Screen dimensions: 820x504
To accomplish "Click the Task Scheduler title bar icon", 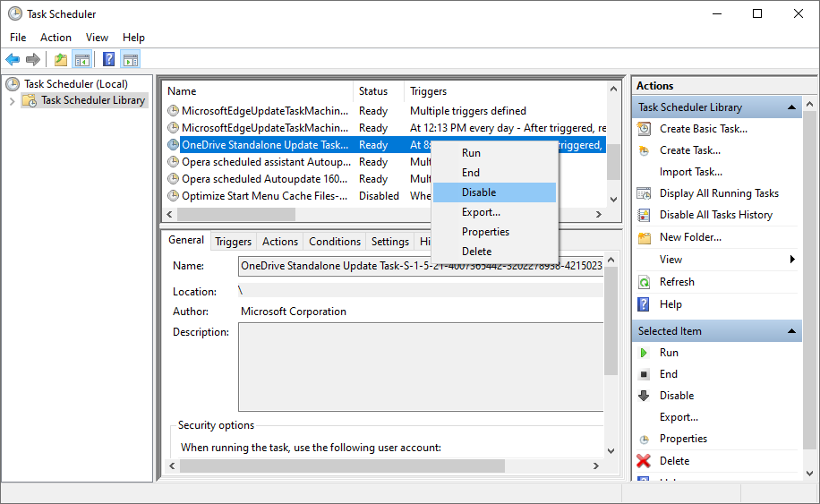I will coord(15,14).
